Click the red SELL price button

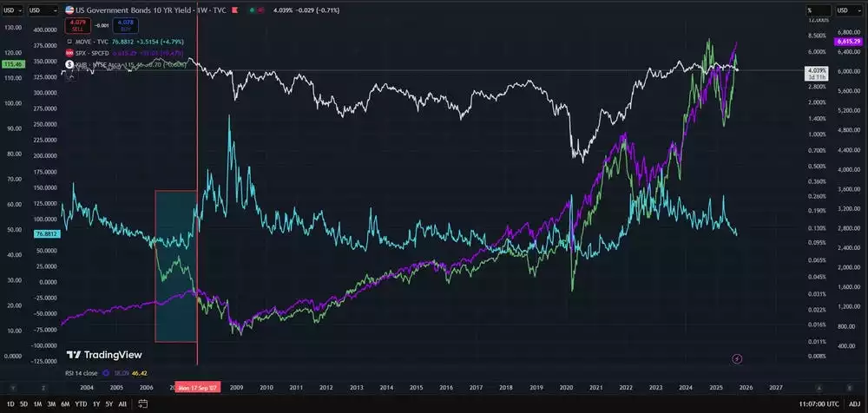tap(76, 25)
